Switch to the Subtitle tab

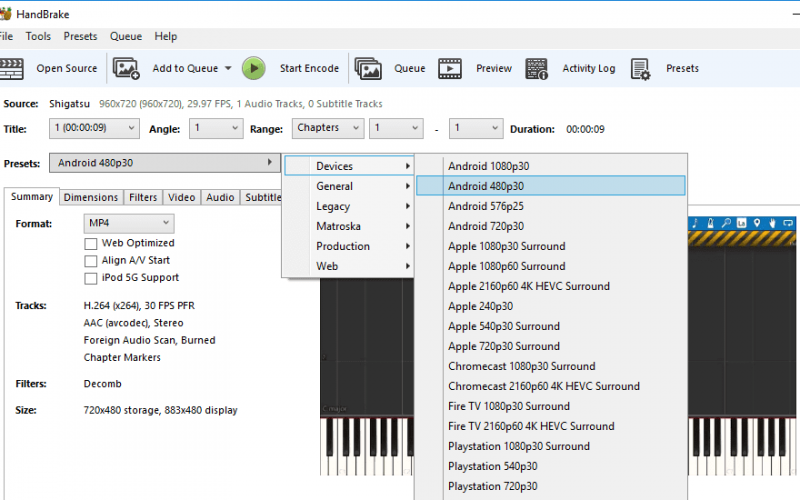[x=261, y=197]
